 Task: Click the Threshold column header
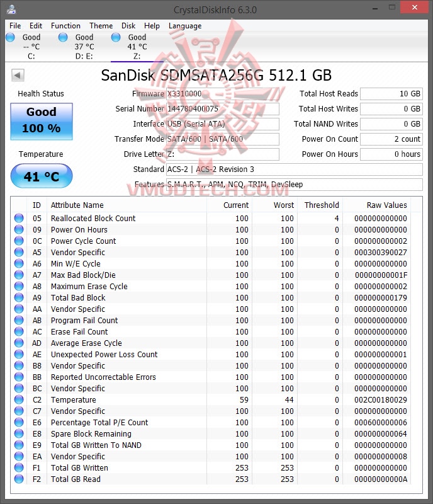pyautogui.click(x=320, y=205)
